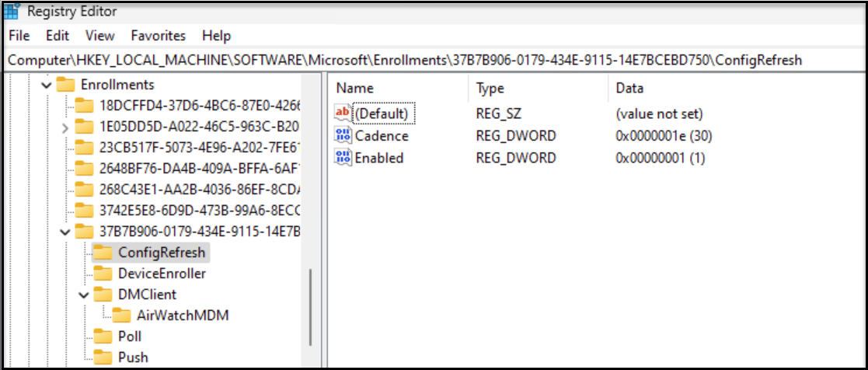Click the Registry Editor app icon in title bar

(11, 12)
